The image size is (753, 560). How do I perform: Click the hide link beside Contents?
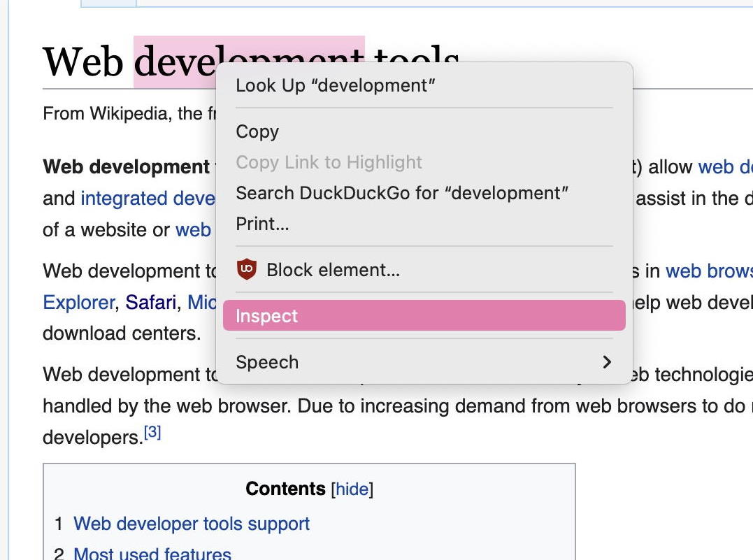click(352, 489)
